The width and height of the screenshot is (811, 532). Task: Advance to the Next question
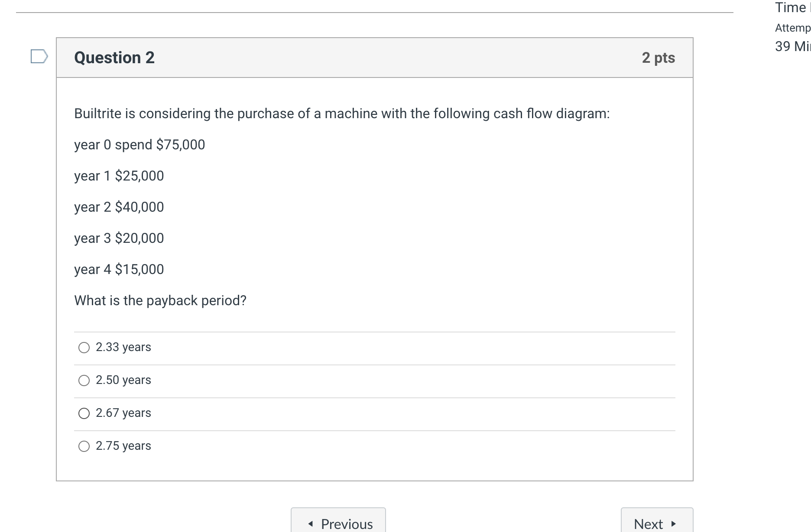(656, 524)
